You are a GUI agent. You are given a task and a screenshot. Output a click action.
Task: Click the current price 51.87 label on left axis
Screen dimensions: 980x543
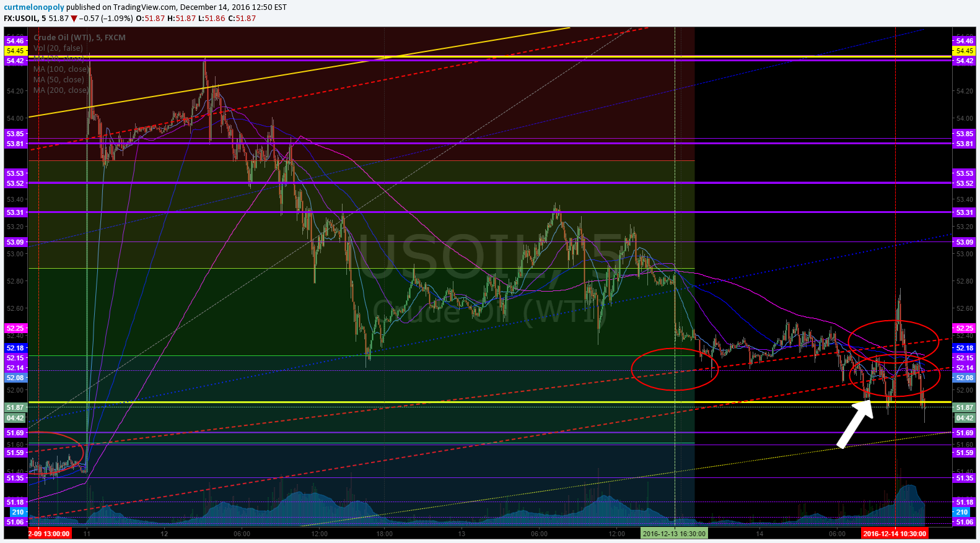(15, 407)
